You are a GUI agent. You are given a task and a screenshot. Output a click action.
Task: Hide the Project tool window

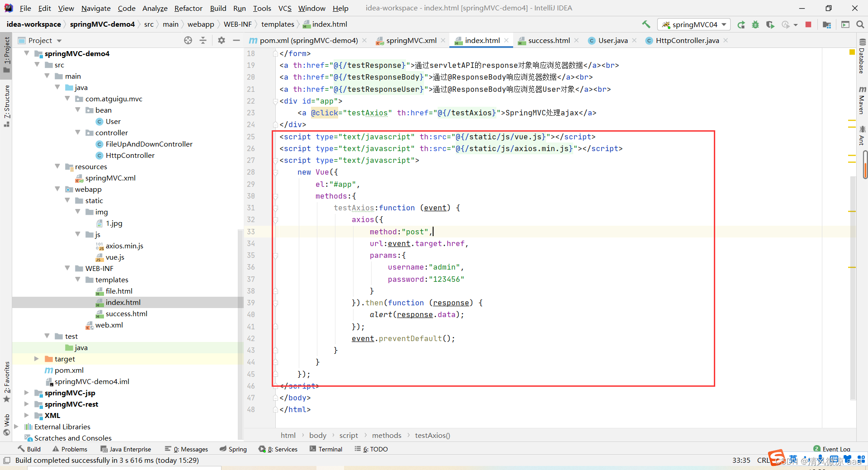(x=236, y=40)
